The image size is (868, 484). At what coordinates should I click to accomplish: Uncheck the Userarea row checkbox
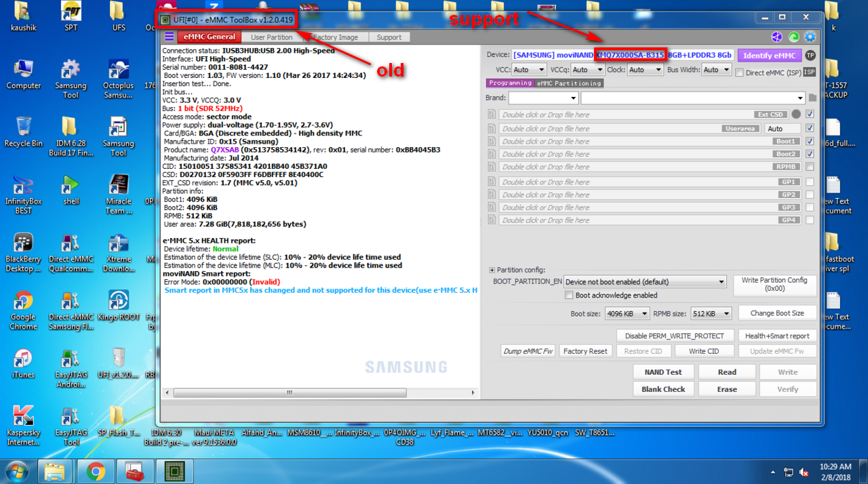click(810, 128)
